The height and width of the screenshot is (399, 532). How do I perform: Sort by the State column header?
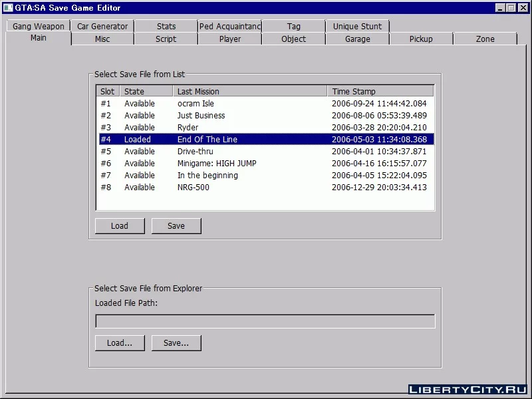click(x=146, y=91)
